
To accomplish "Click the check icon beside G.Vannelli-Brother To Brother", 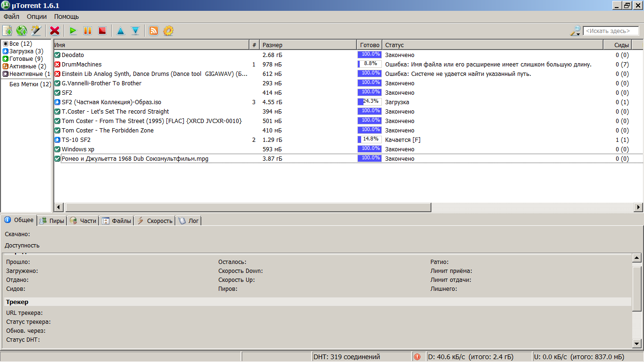I will pos(58,83).
